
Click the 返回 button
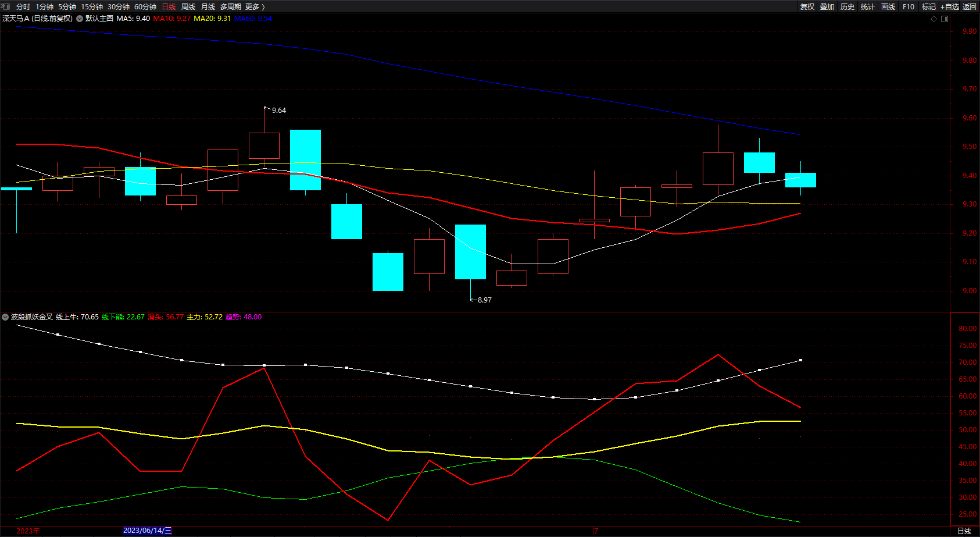point(970,7)
